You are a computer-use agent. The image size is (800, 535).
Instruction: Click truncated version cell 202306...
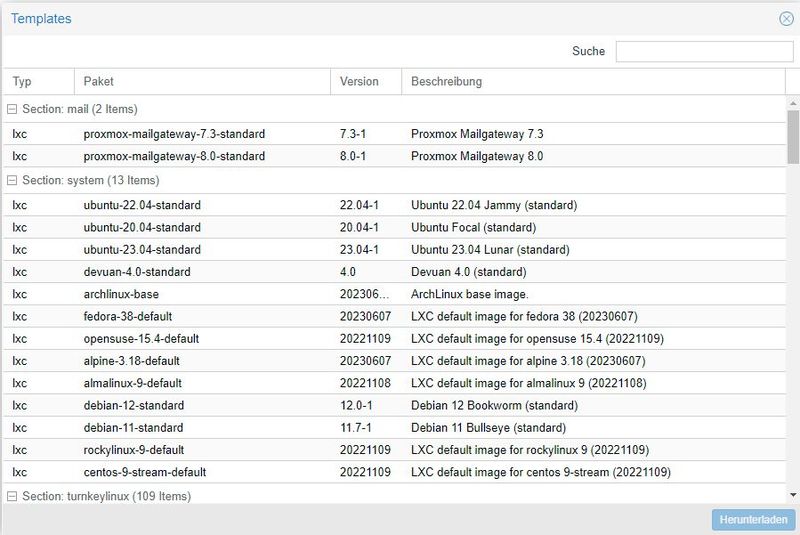[x=364, y=294]
